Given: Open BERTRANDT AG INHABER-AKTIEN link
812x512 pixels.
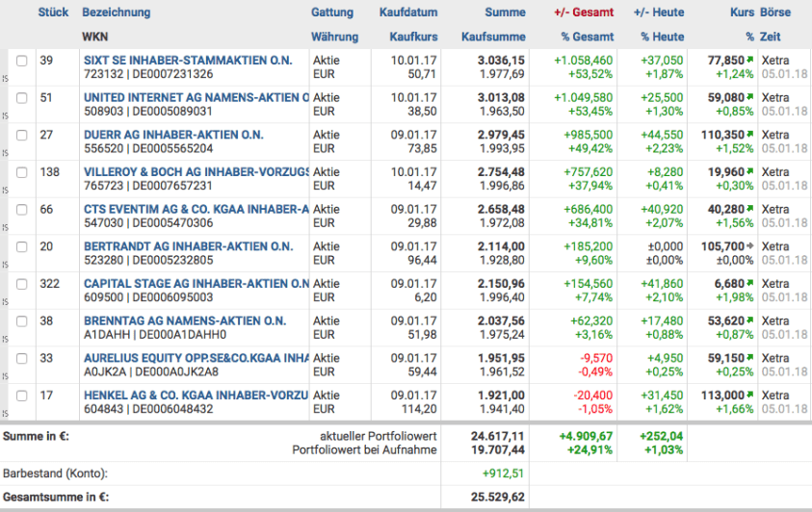Looking at the screenshot, I should coord(189,246).
